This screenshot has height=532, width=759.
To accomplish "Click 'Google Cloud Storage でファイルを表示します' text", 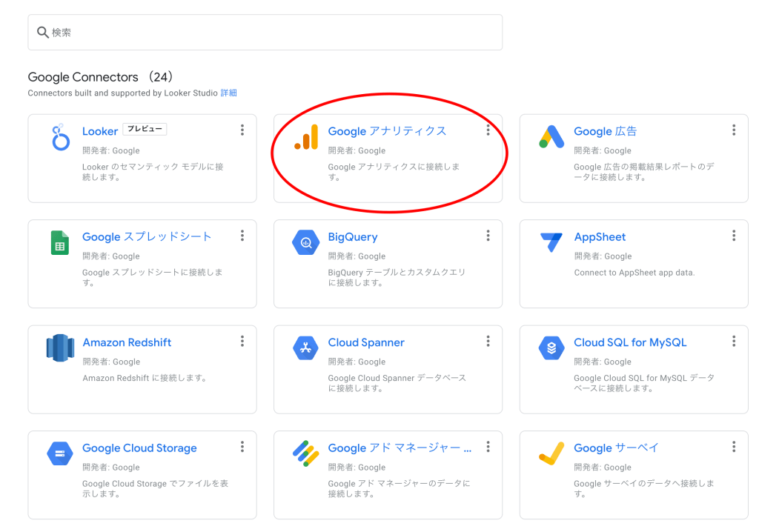I will 155,488.
